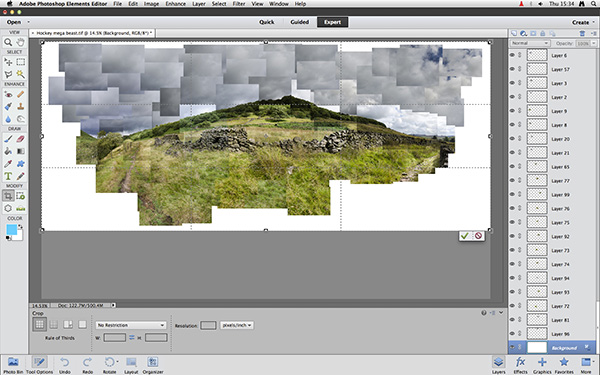
Task: Open the Enhance menu
Action: point(175,4)
